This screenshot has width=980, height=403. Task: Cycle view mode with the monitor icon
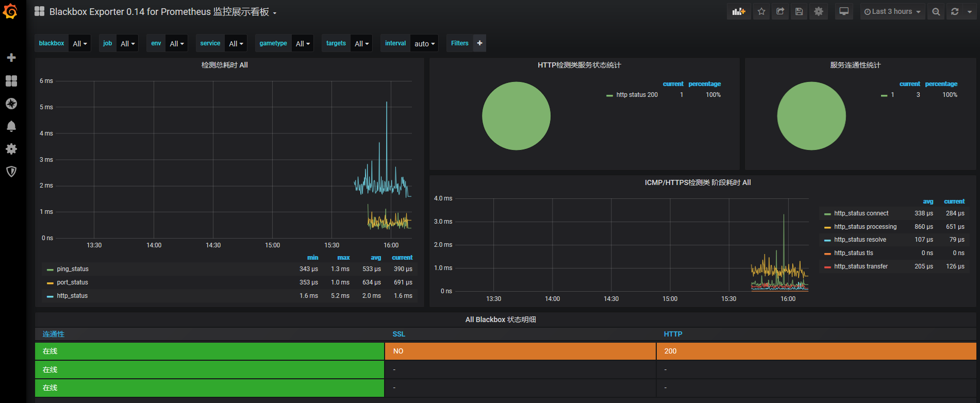click(844, 11)
